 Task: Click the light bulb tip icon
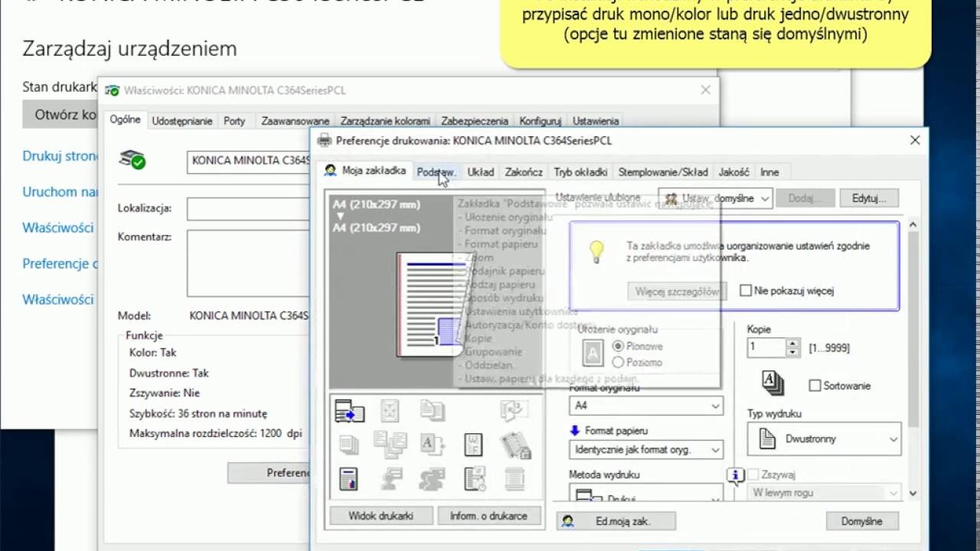tap(596, 252)
